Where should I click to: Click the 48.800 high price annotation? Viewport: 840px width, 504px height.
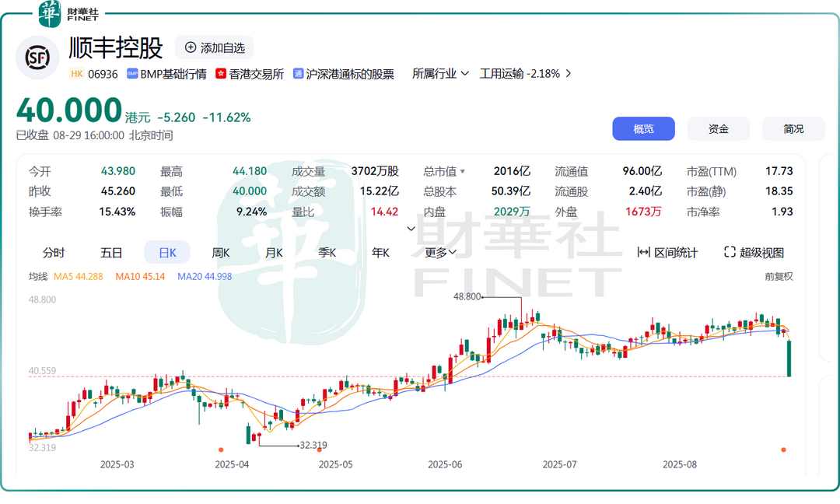[x=467, y=296]
